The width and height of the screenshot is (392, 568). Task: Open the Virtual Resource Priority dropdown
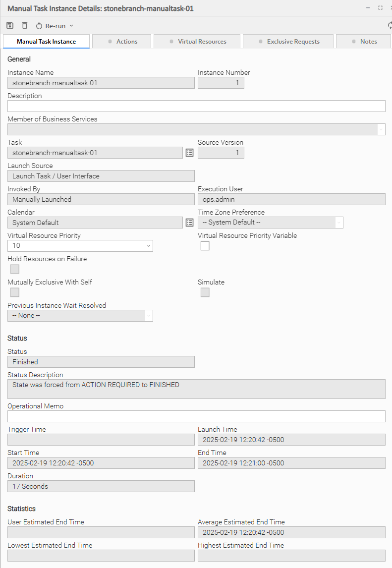(x=80, y=246)
